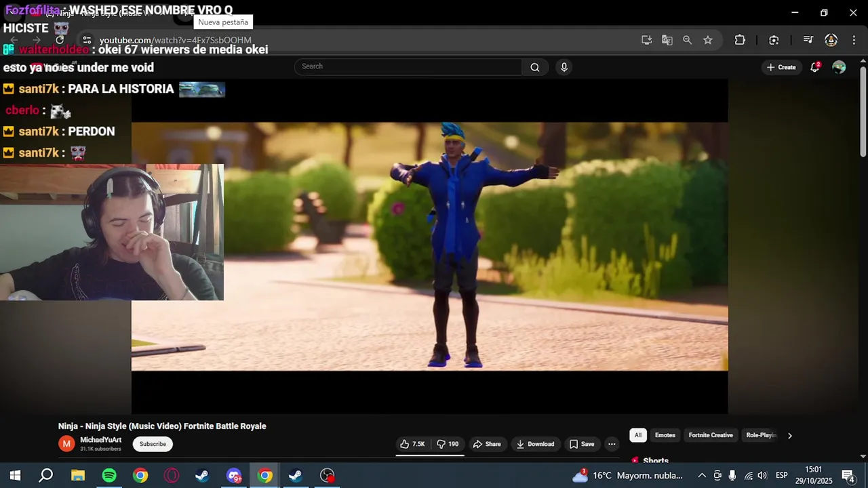This screenshot has height=488, width=868.
Task: Select the Fortnite Creative chip
Action: (x=711, y=435)
